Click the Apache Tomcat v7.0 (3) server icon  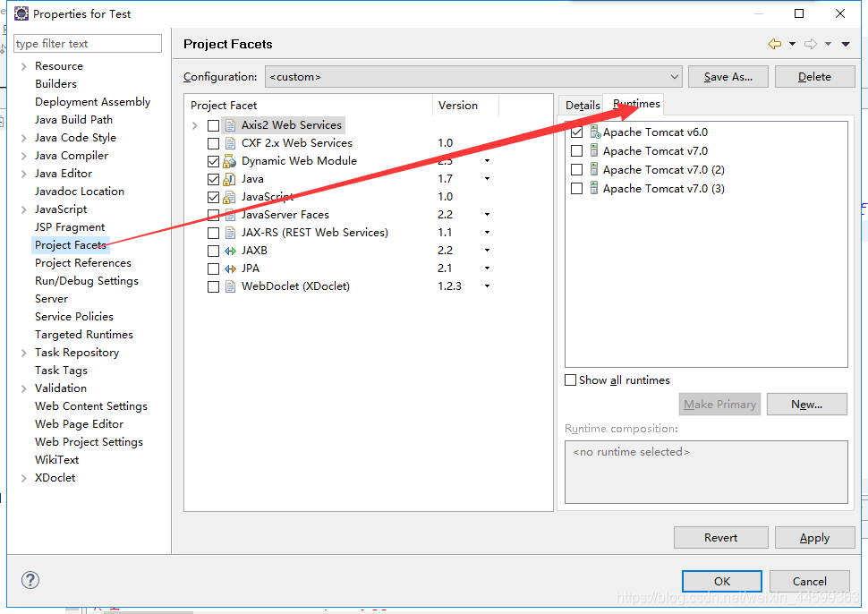(594, 188)
